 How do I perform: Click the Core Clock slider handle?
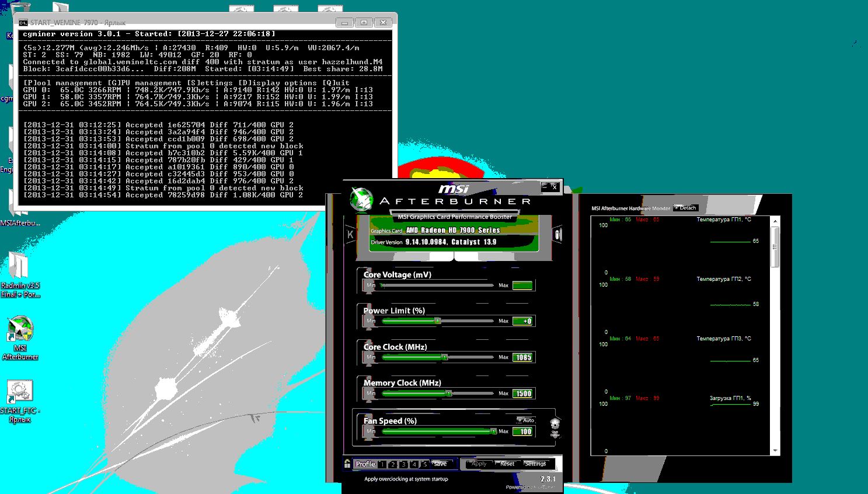pyautogui.click(x=445, y=357)
